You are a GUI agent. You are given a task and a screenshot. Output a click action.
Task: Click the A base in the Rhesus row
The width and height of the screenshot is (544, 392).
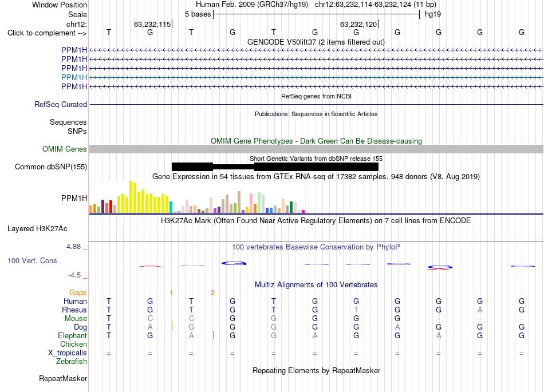(x=480, y=310)
